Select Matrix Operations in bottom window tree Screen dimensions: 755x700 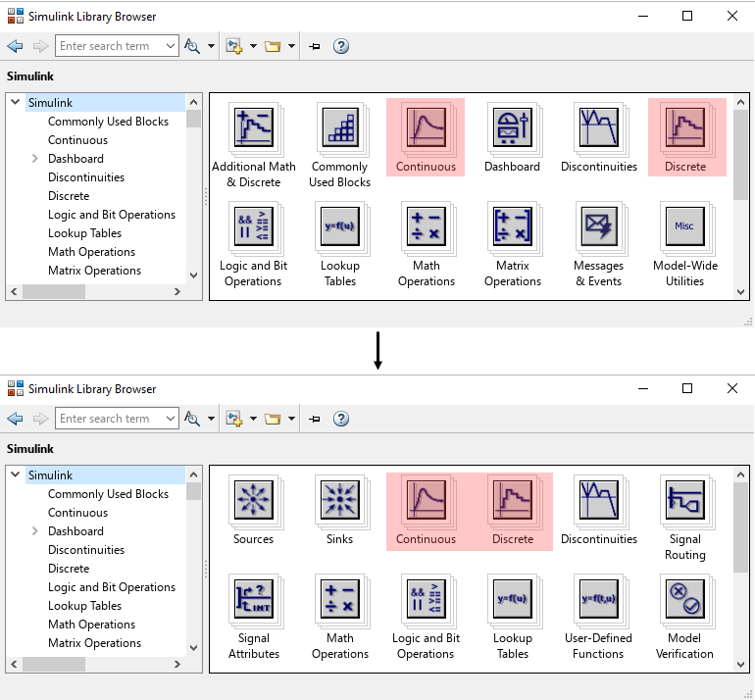[x=94, y=643]
